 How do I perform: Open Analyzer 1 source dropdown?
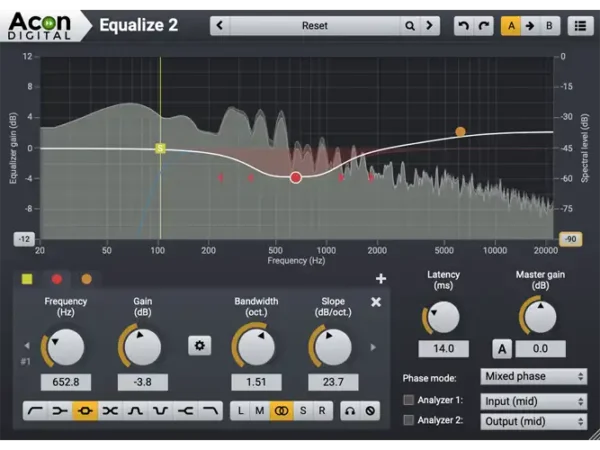coord(533,401)
